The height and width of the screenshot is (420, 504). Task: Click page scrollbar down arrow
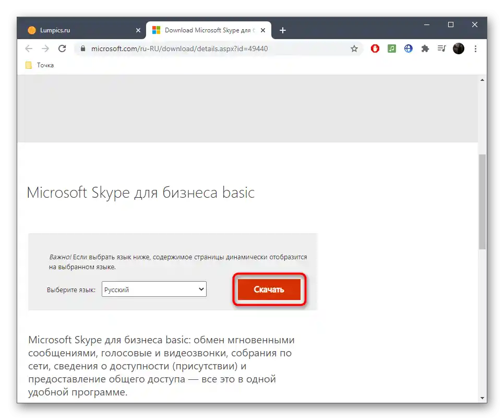(482, 398)
